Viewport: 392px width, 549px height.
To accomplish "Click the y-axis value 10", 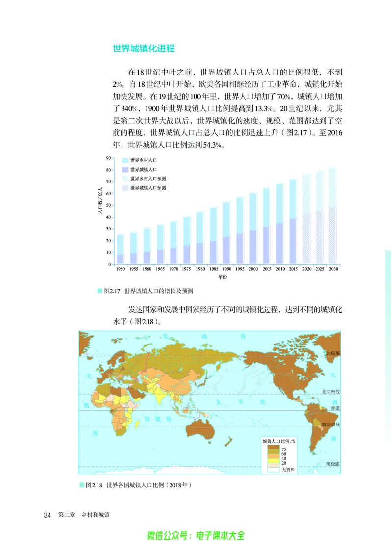I will point(108,252).
